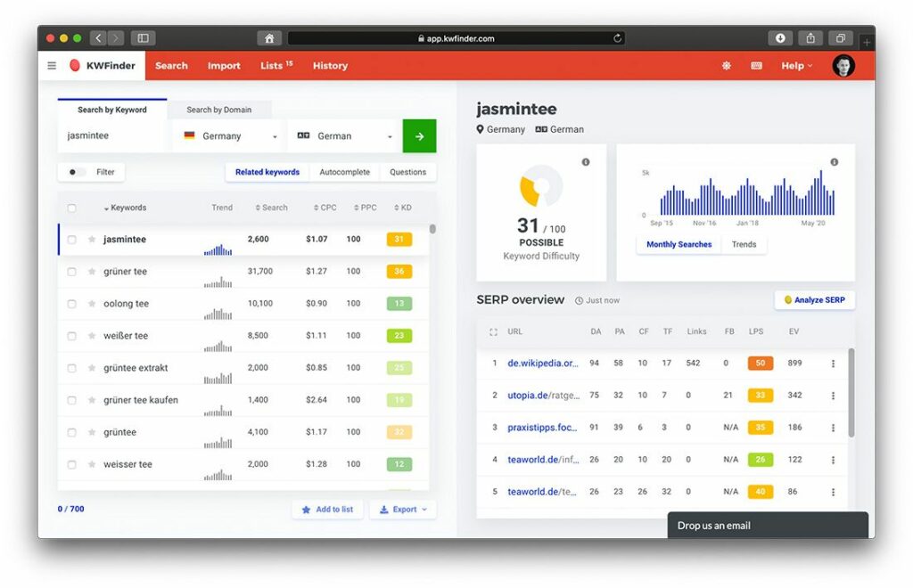Screen dimensions: 913x588
Task: Go back using the browser back arrow
Action: (98, 37)
